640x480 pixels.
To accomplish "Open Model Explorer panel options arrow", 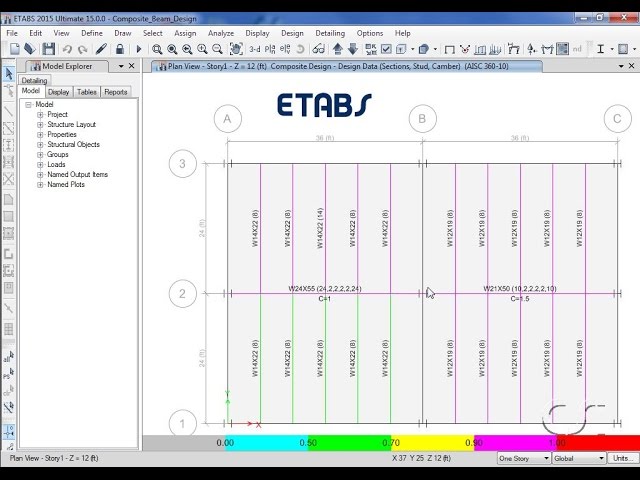I will pos(121,66).
